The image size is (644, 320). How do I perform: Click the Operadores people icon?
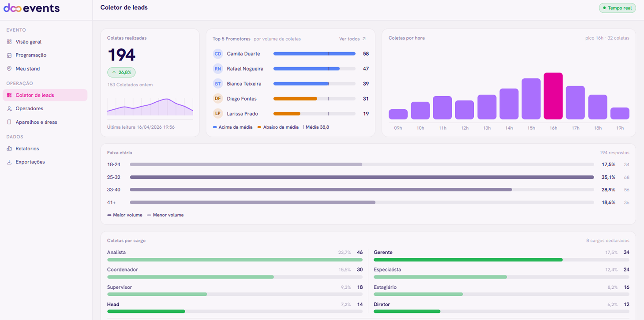(x=9, y=108)
